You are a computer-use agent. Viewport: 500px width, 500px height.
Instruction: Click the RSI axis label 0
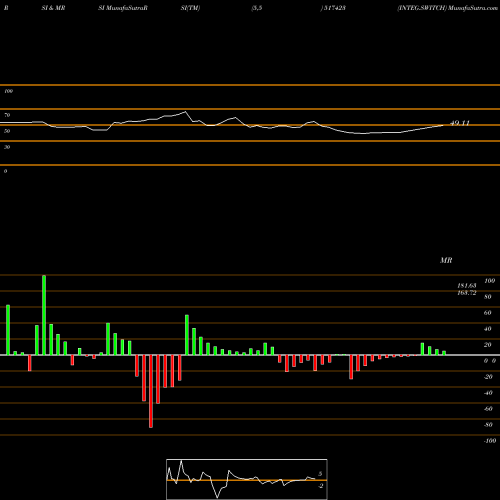pyautogui.click(x=5, y=171)
